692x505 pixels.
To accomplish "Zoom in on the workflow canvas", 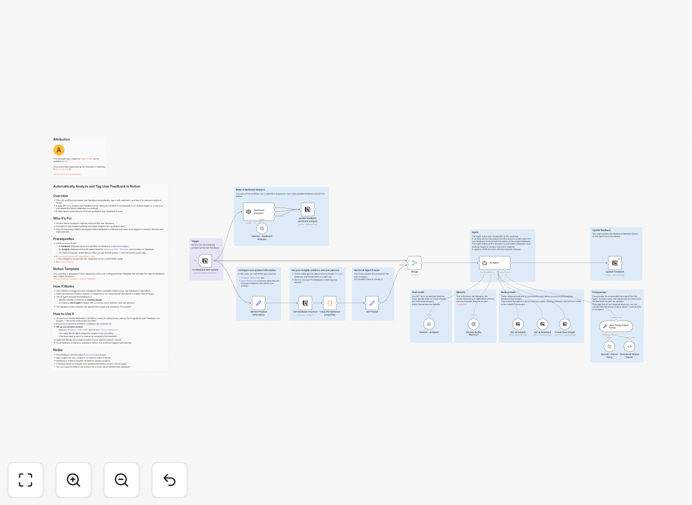I will [x=73, y=480].
